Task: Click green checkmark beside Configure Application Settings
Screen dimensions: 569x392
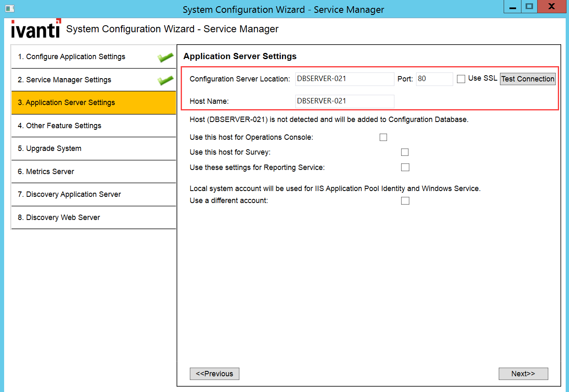Action: [x=165, y=57]
